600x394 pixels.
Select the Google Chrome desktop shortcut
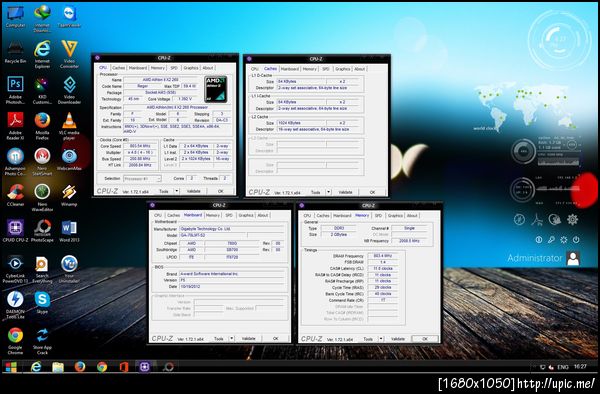pos(15,340)
